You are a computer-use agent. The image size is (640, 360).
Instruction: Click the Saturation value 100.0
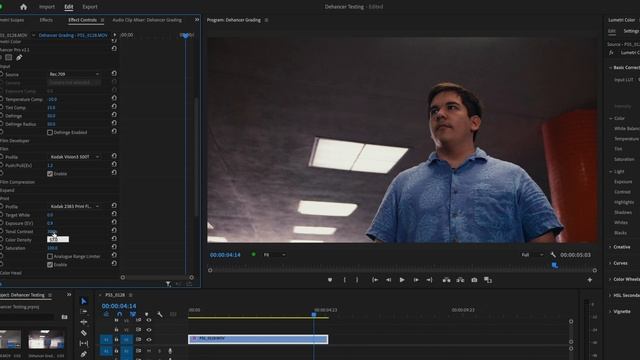tap(52, 248)
